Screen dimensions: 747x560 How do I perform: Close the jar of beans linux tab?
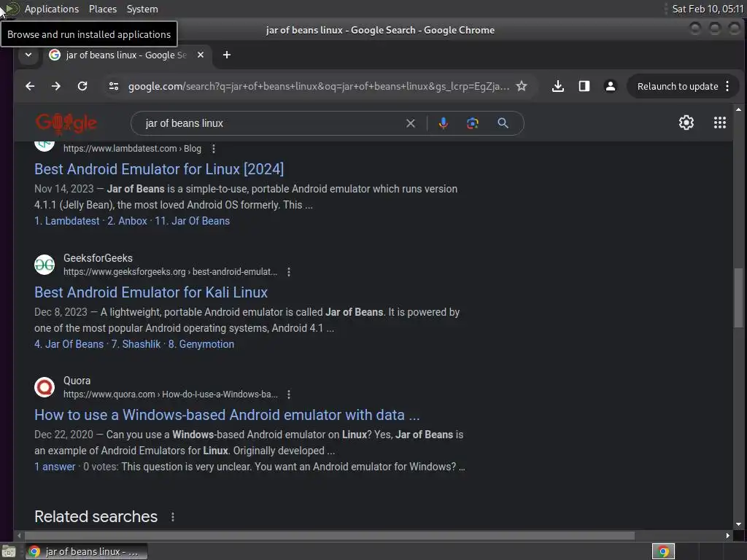[x=201, y=55]
